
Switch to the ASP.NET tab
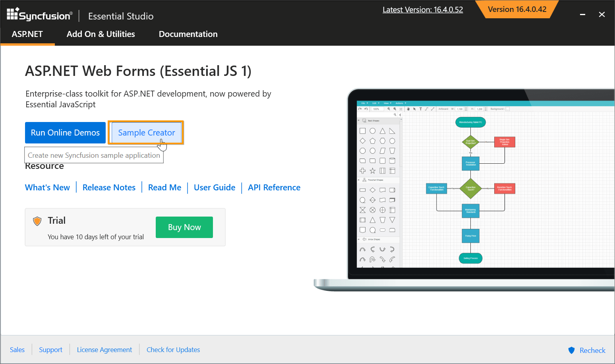(27, 34)
